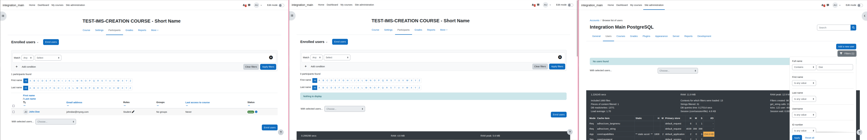Open messaging chat icon in left window
The width and height of the screenshot is (868, 140).
249,5
